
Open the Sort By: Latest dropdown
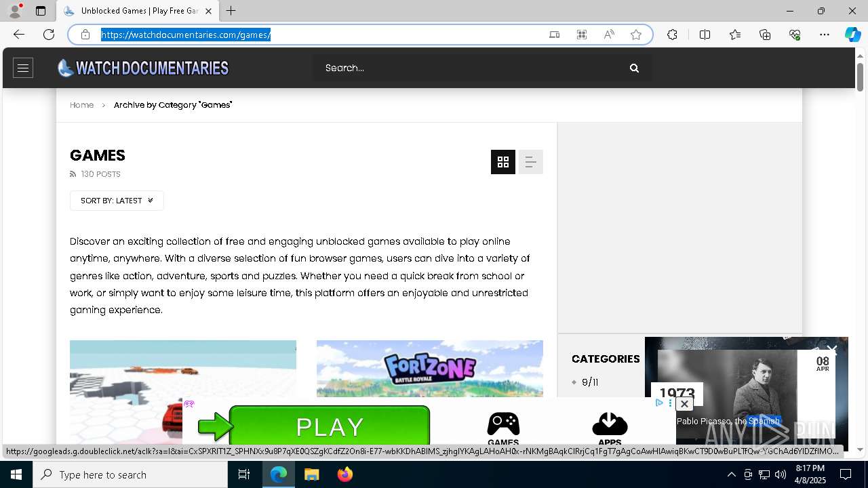coord(117,201)
